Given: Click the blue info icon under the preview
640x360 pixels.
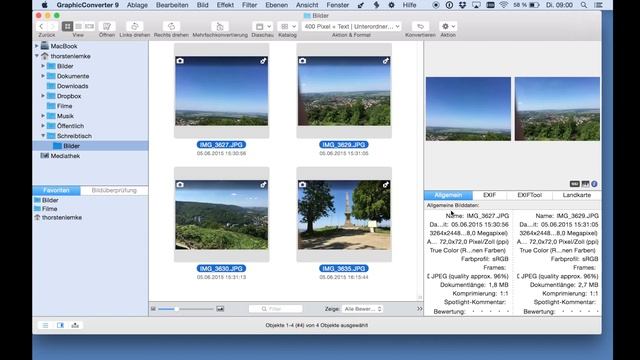Looking at the screenshot, I should click(x=594, y=184).
